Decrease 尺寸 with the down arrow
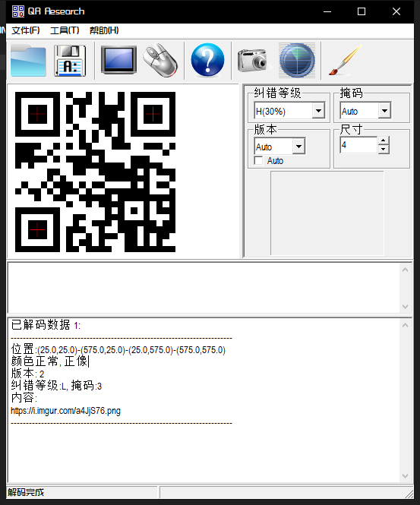Viewport: 420px width, 505px height. click(x=384, y=149)
